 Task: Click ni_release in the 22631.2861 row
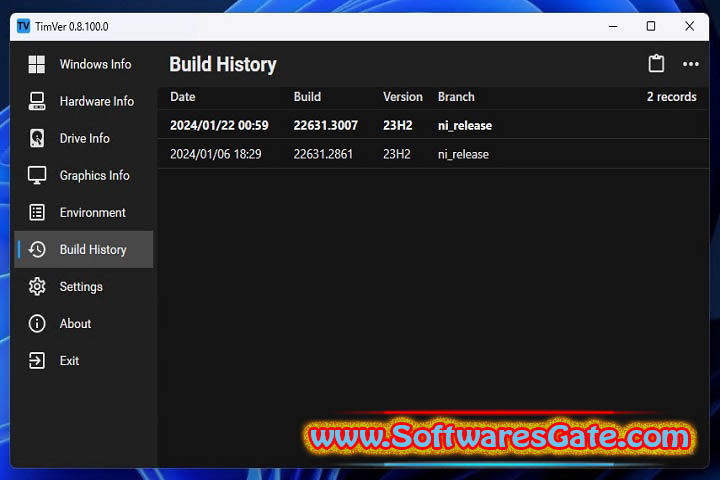[463, 154]
